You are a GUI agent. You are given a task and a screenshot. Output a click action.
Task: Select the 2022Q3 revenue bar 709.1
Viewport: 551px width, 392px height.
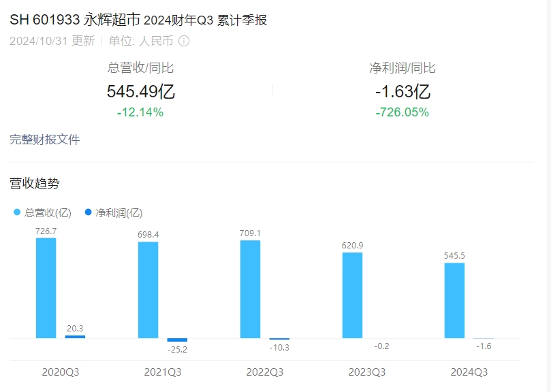(250, 289)
